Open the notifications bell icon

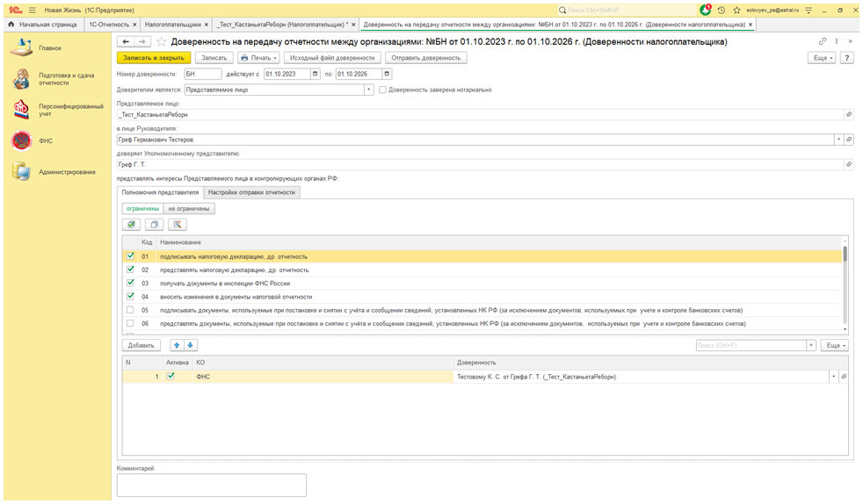point(706,10)
